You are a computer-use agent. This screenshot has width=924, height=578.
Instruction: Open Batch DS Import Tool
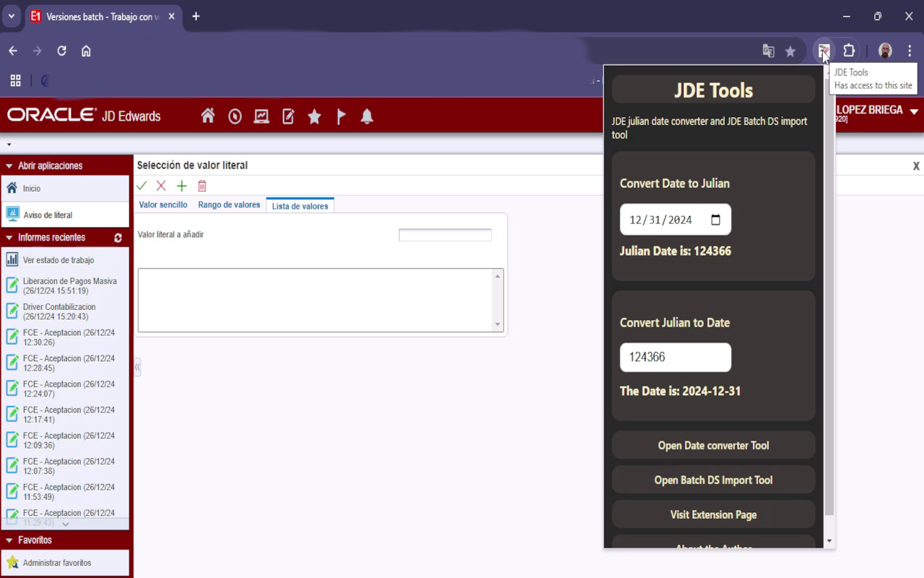coord(713,479)
